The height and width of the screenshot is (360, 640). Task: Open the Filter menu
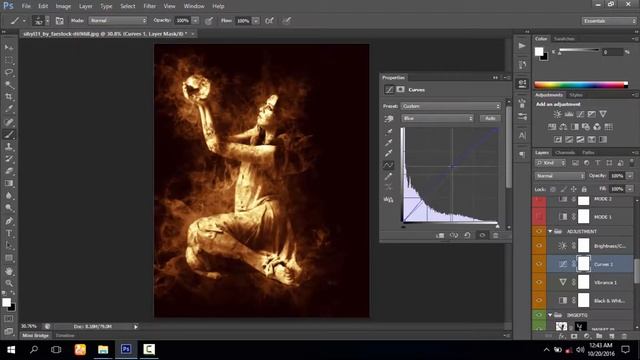point(149,6)
